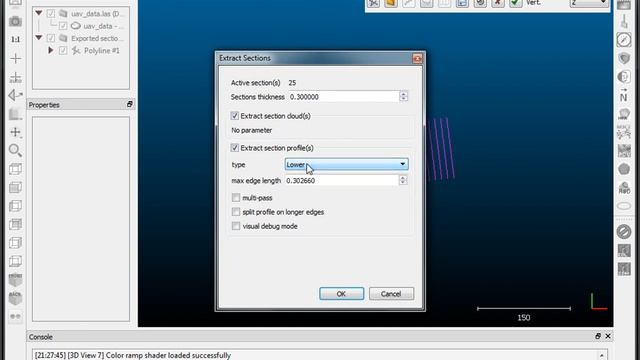Screen dimensions: 640x360
Task: Click the M3C2 plugin icon
Action: click(624, 132)
